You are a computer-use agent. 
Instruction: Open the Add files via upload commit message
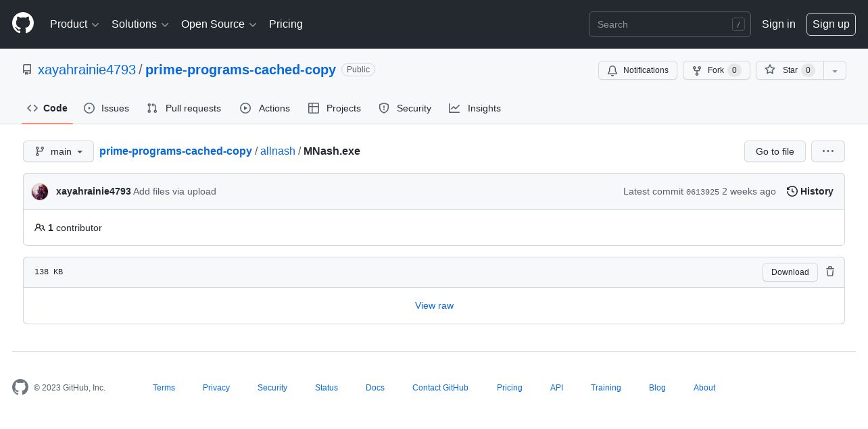174,192
